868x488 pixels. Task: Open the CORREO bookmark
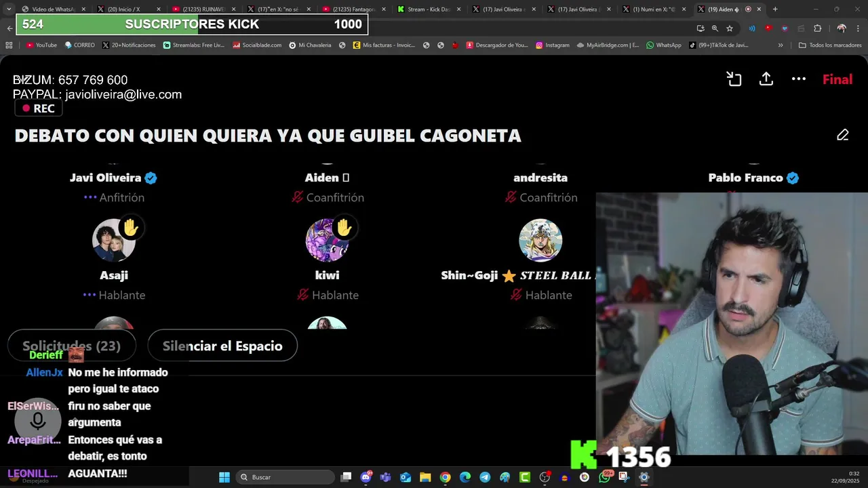(x=80, y=45)
